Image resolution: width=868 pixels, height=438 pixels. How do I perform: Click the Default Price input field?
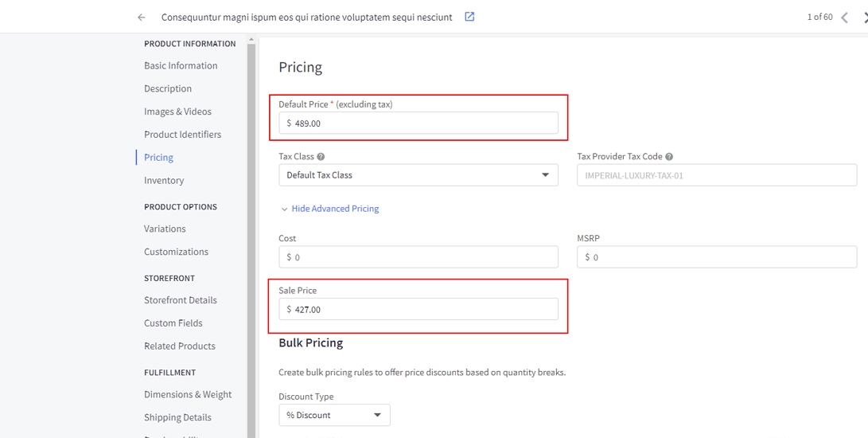[x=422, y=123]
